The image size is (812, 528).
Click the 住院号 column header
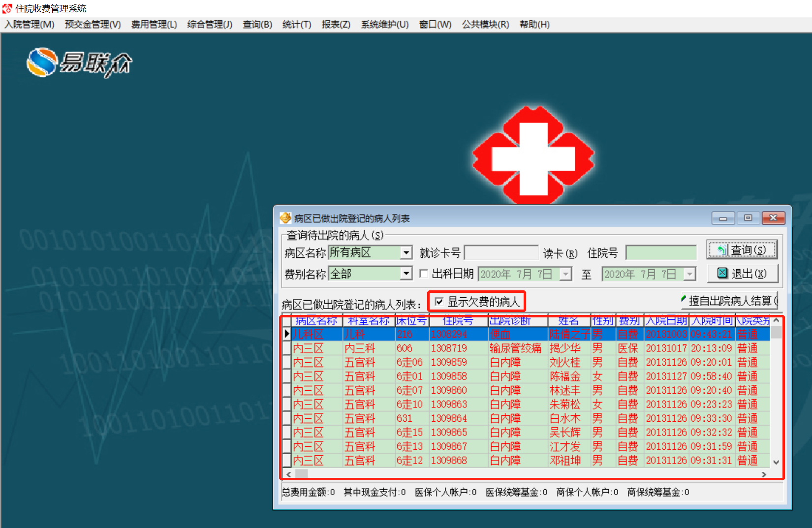tap(458, 321)
